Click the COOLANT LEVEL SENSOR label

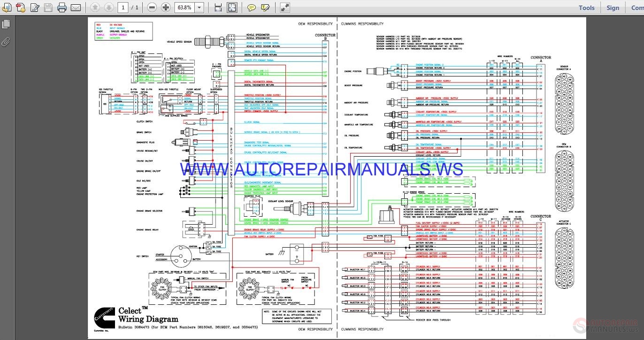[x=281, y=201]
